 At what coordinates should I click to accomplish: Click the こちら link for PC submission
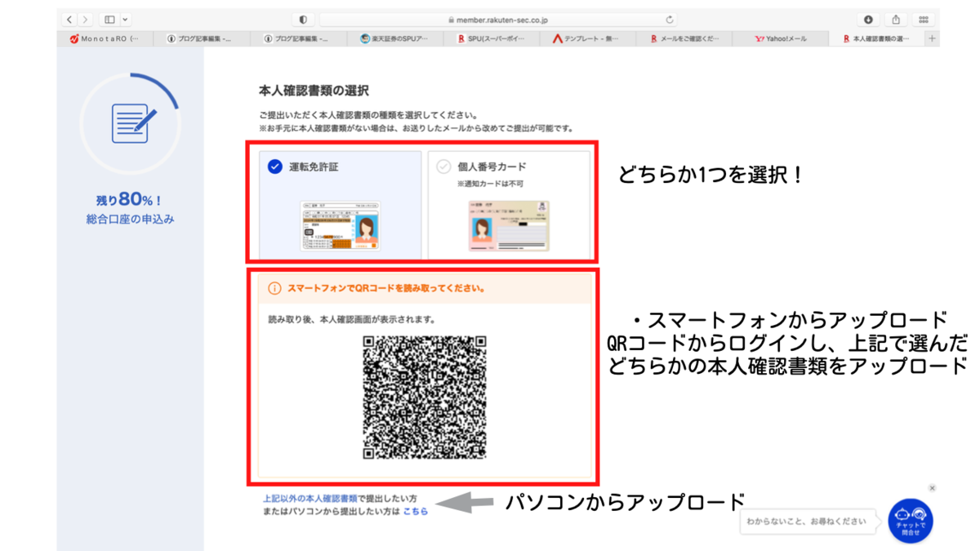point(415,511)
